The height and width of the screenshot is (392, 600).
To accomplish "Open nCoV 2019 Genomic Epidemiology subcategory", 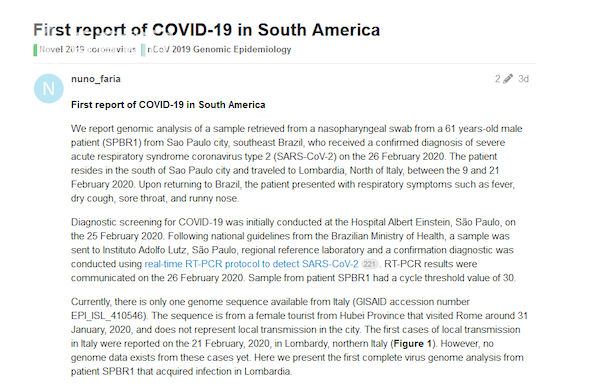I will (x=219, y=49).
